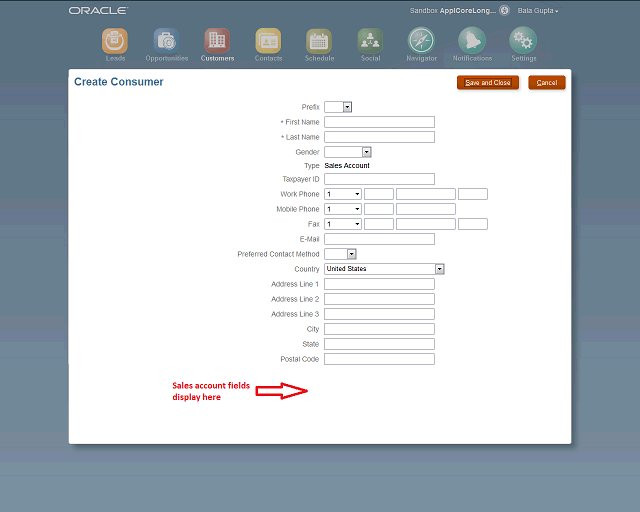640x512 pixels.
Task: Launch the Navigator compass icon
Action: coord(421,40)
